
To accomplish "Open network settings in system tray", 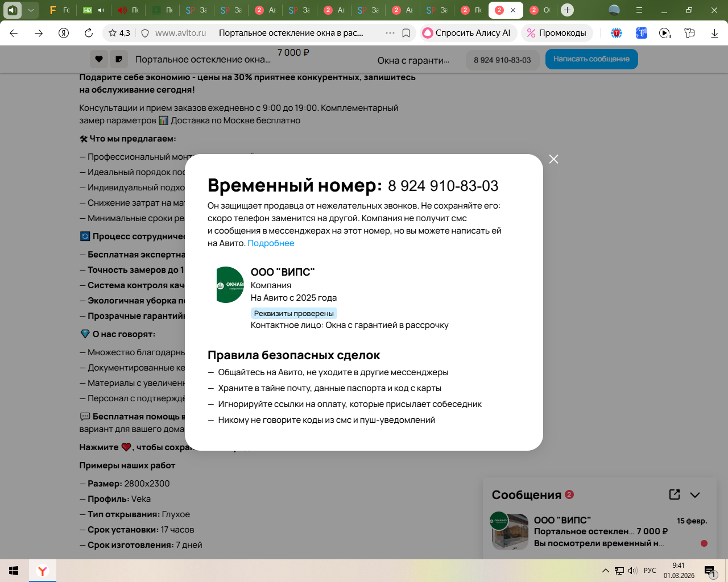I will (x=619, y=571).
